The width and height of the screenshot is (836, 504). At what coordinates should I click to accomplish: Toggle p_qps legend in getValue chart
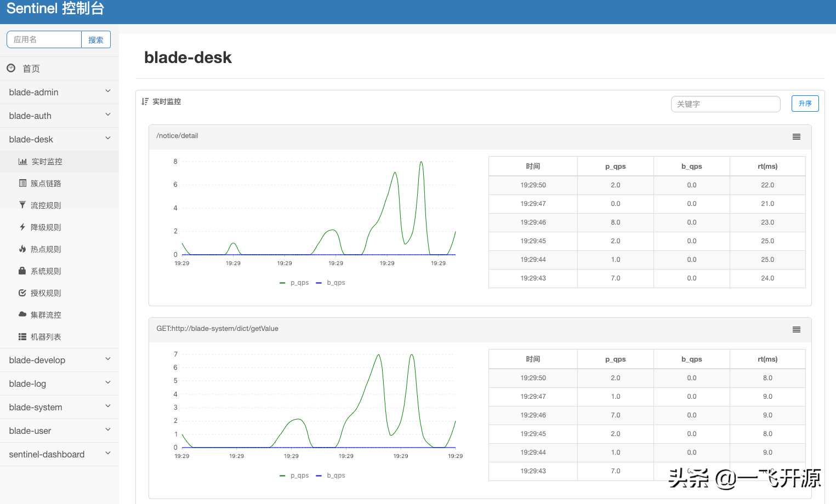coord(294,476)
